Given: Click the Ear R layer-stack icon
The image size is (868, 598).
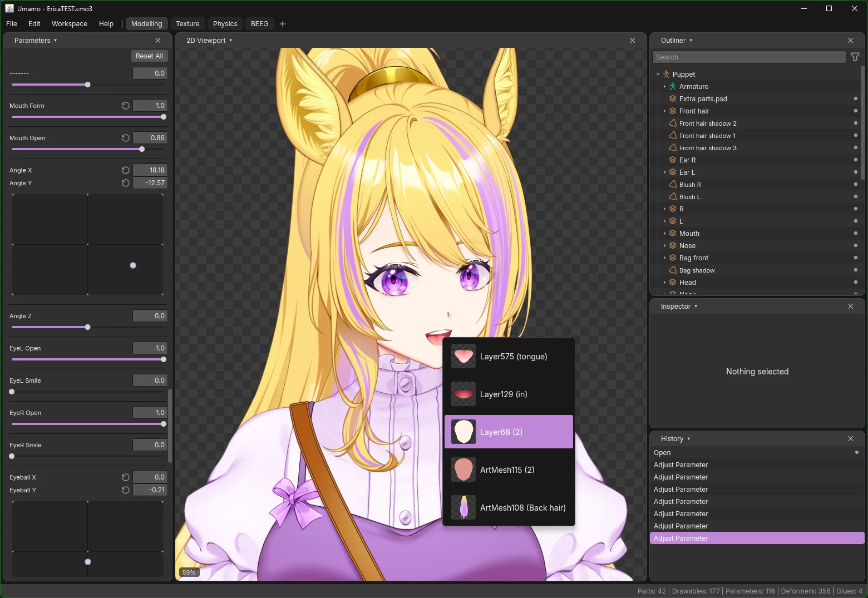Looking at the screenshot, I should point(673,160).
